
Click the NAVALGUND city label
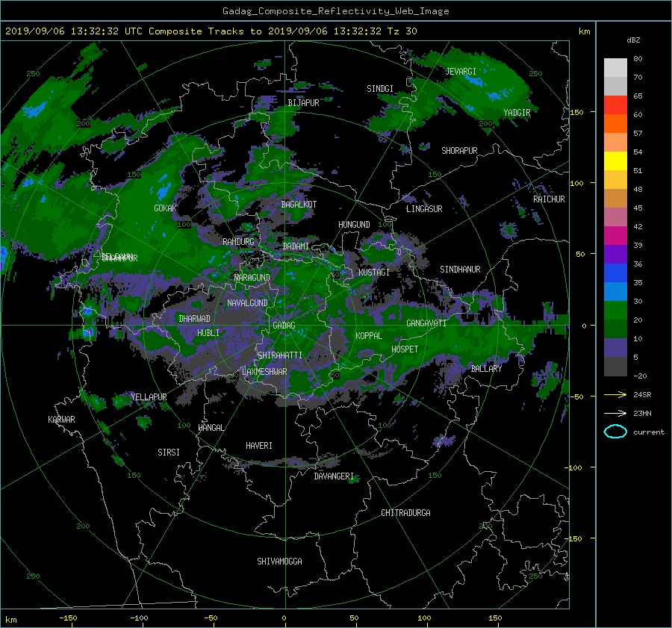[x=247, y=303]
